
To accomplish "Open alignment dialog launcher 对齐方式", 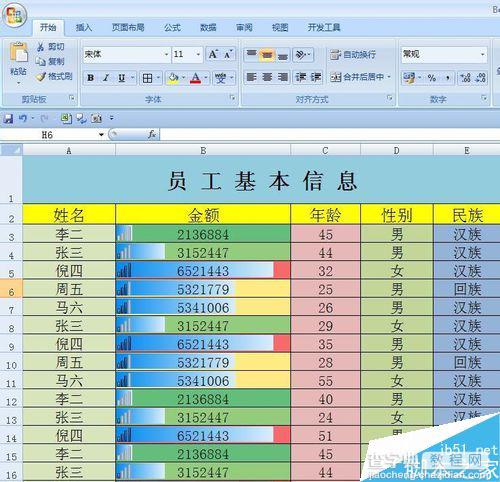I will pos(389,98).
